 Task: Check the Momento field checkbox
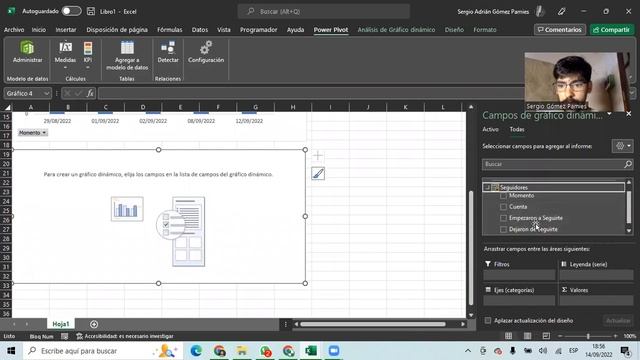pos(503,196)
